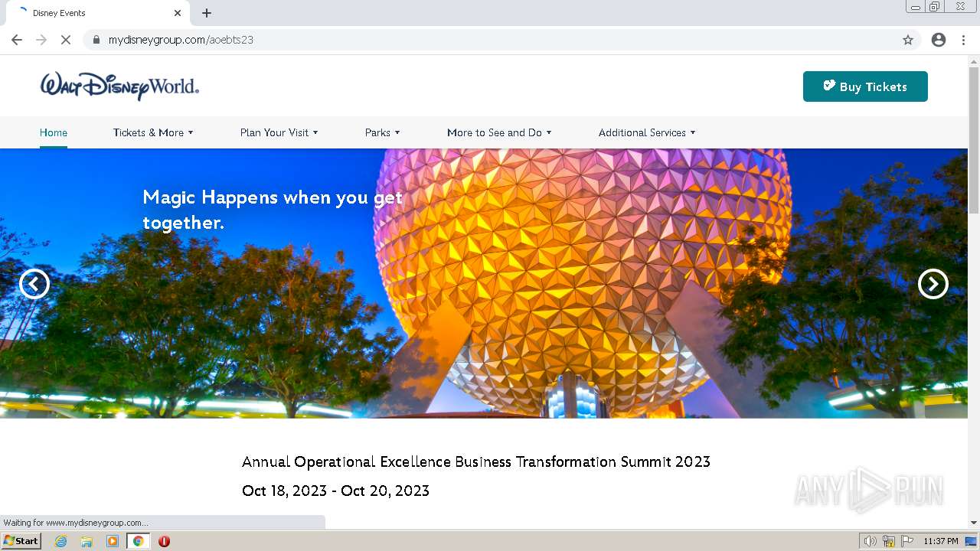This screenshot has height=551, width=980.
Task: Show previous carousel slide
Action: (34, 284)
